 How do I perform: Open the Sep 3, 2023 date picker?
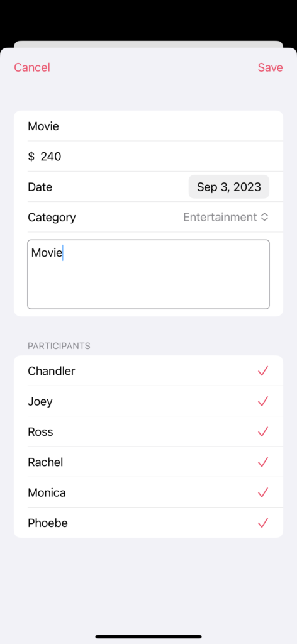point(229,187)
